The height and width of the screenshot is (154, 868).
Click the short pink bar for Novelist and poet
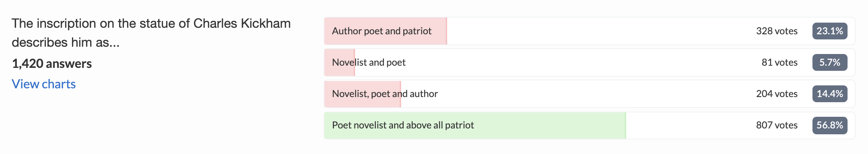339,62
